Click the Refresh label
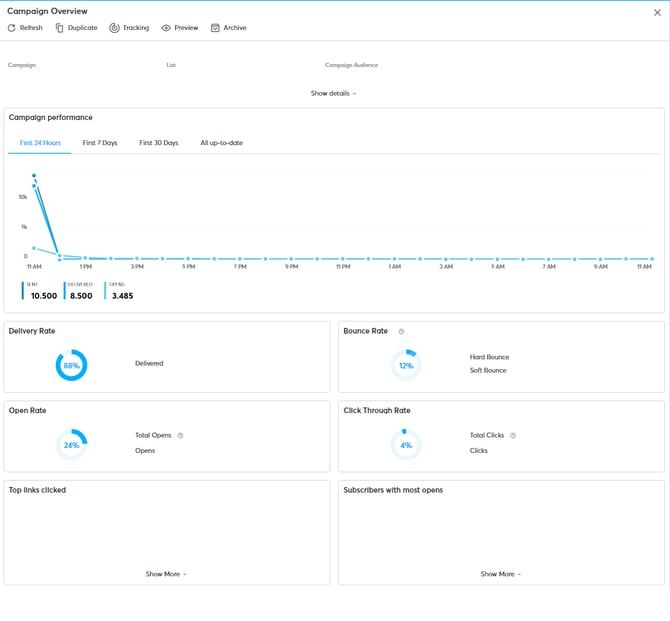 (x=31, y=28)
